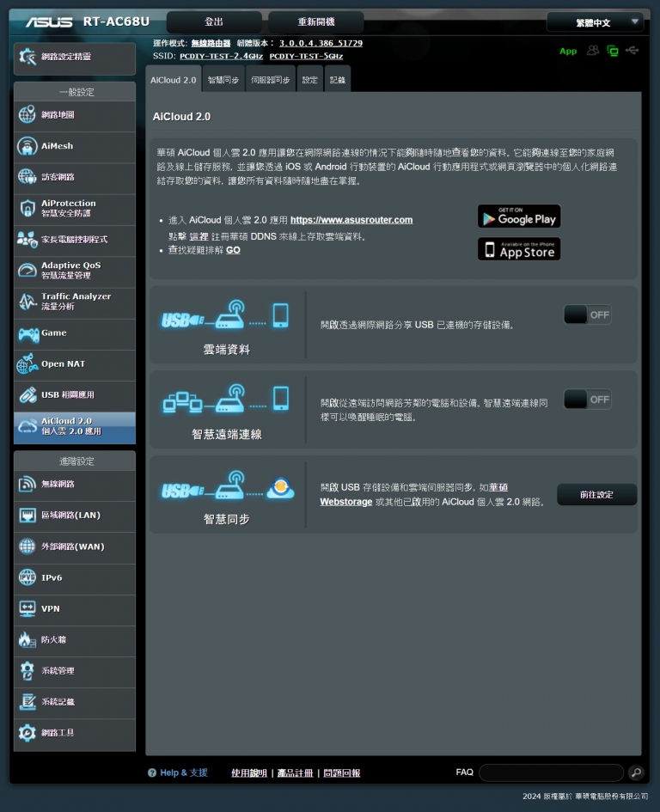Click the guest users status icon

tap(593, 50)
